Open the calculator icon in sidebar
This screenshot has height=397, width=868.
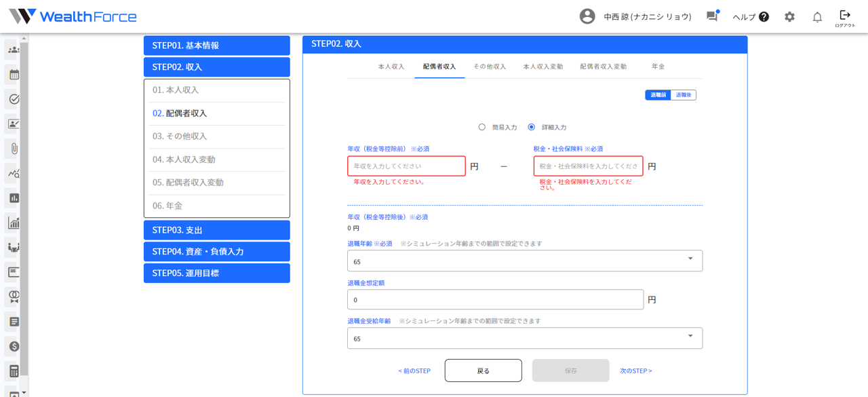tap(13, 371)
